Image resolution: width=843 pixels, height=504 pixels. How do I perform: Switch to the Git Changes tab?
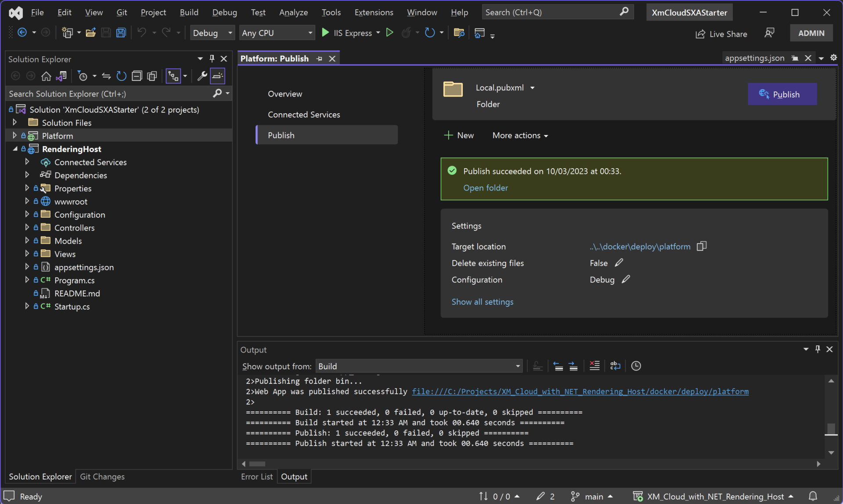point(102,476)
